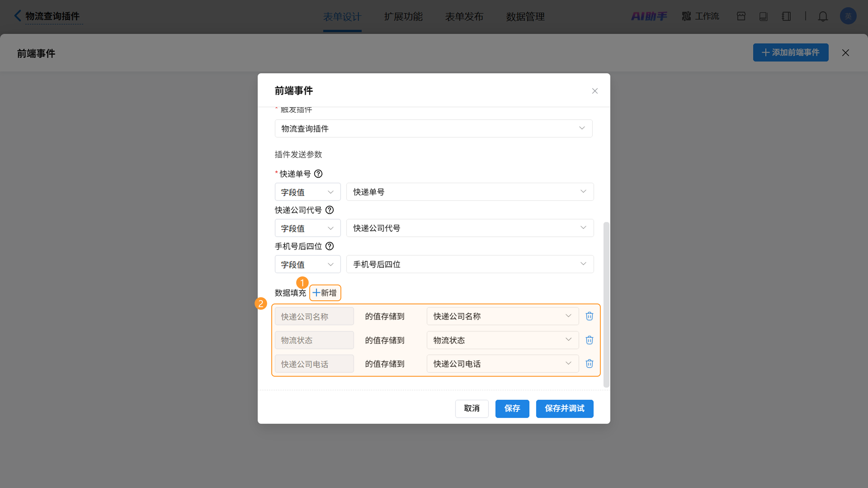The width and height of the screenshot is (868, 488).
Task: Delete the 物流状态 fill row
Action: 589,340
